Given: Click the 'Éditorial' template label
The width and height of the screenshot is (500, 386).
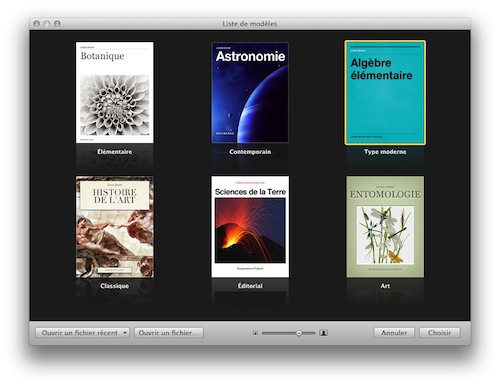Looking at the screenshot, I should tap(250, 286).
